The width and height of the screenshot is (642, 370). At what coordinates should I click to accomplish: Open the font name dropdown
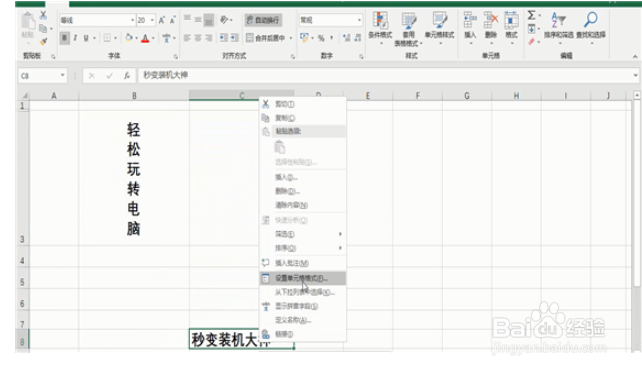pos(132,20)
